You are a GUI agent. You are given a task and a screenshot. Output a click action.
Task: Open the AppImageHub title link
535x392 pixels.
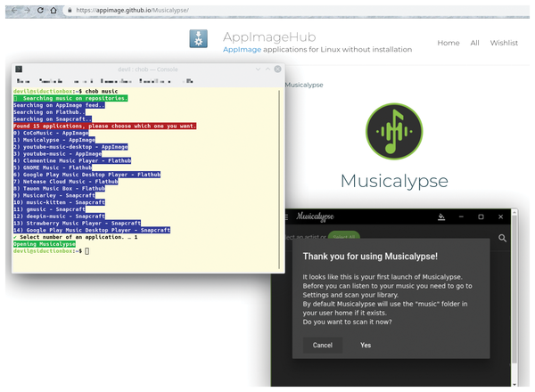[x=269, y=37]
